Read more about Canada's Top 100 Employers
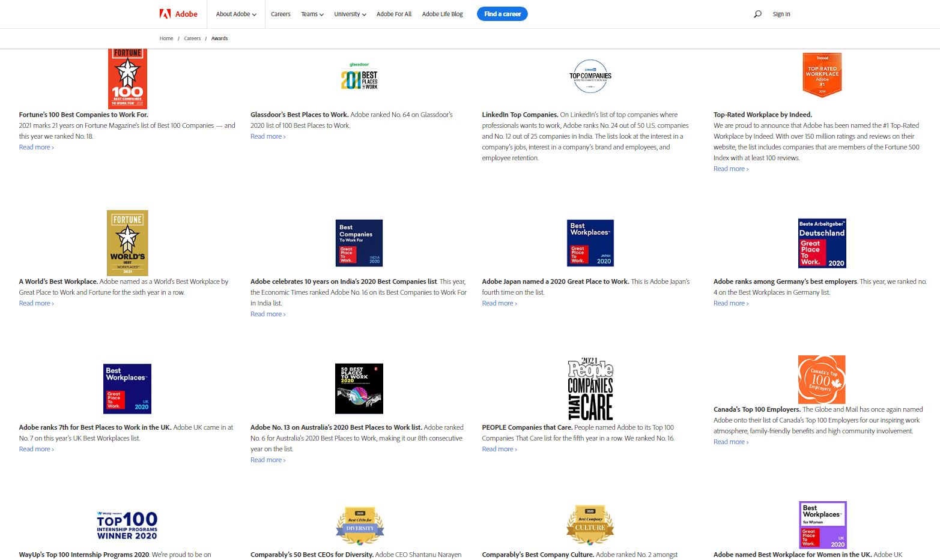940x560 pixels. pyautogui.click(x=731, y=442)
